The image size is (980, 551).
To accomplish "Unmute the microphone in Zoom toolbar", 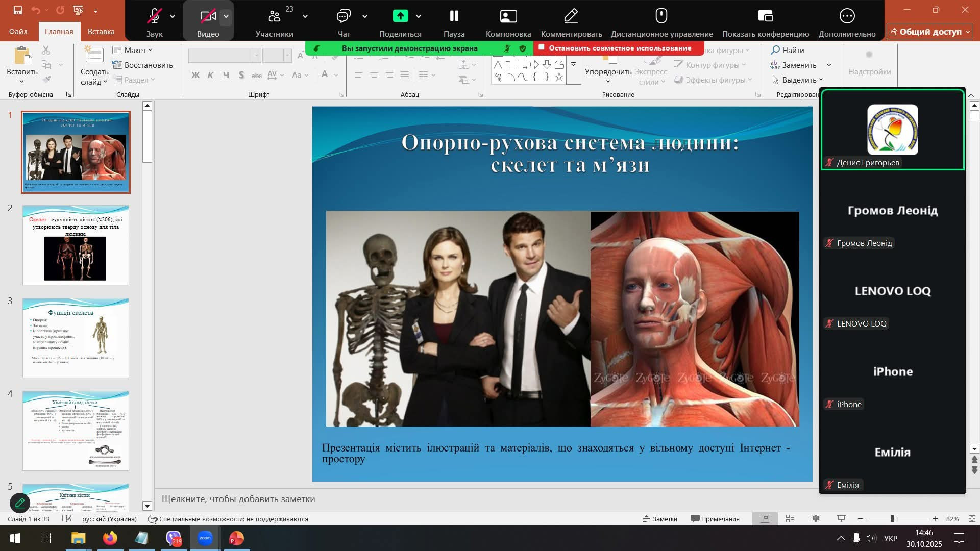I will click(154, 16).
